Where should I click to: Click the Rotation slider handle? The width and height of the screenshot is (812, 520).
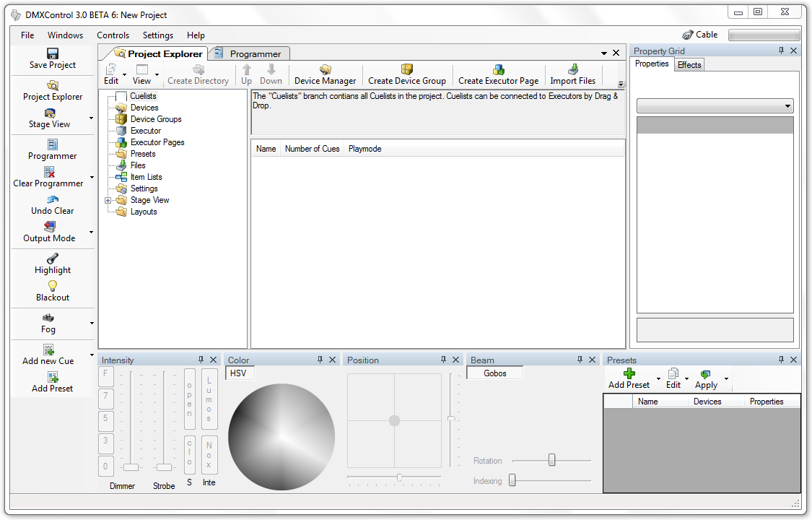pyautogui.click(x=551, y=460)
